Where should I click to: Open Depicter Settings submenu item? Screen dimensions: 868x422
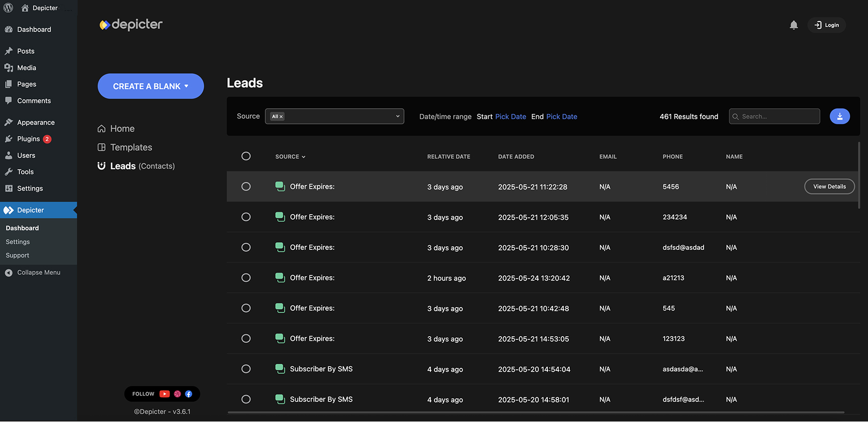(x=18, y=242)
